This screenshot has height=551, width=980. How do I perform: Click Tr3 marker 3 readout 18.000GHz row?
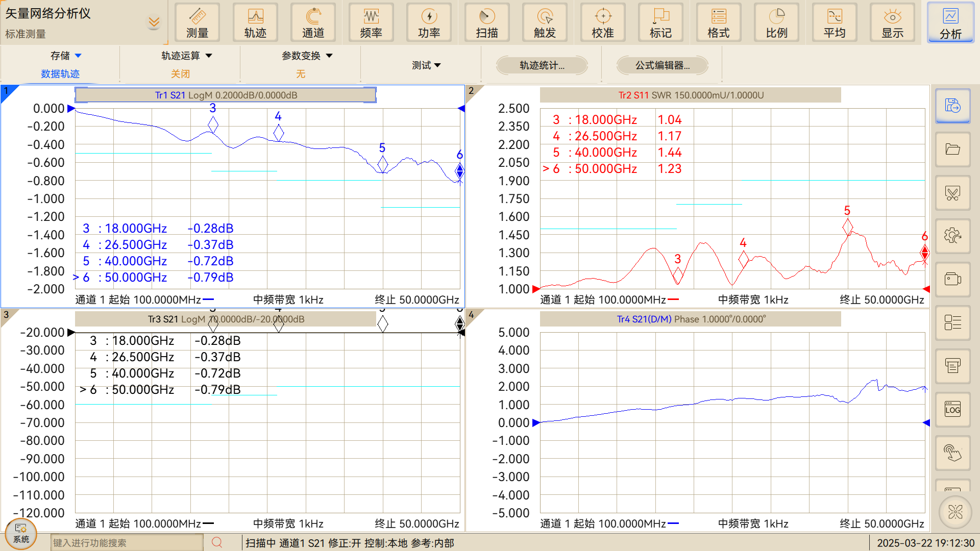pos(165,340)
